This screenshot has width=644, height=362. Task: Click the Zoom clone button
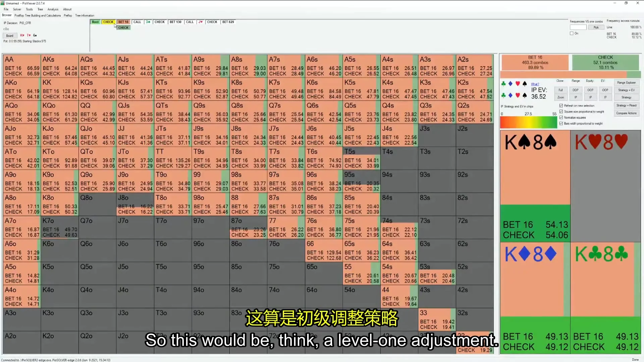click(560, 98)
